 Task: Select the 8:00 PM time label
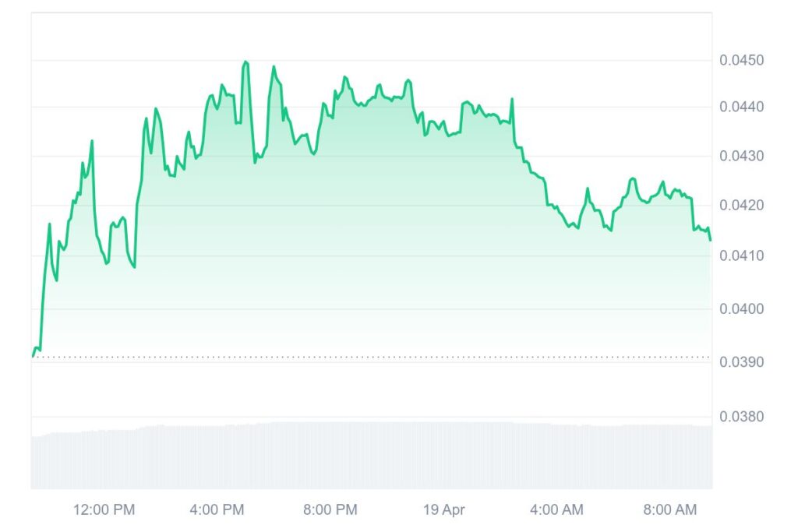tap(330, 510)
